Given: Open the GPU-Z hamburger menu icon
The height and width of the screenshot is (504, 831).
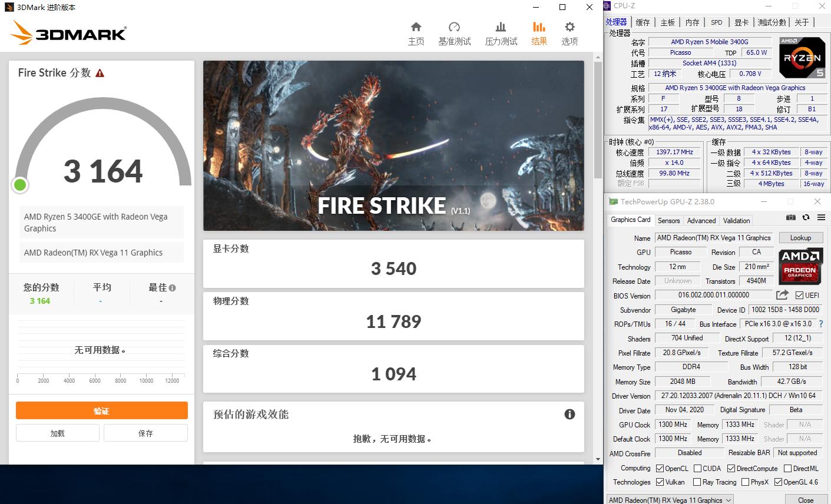Looking at the screenshot, I should 822,217.
